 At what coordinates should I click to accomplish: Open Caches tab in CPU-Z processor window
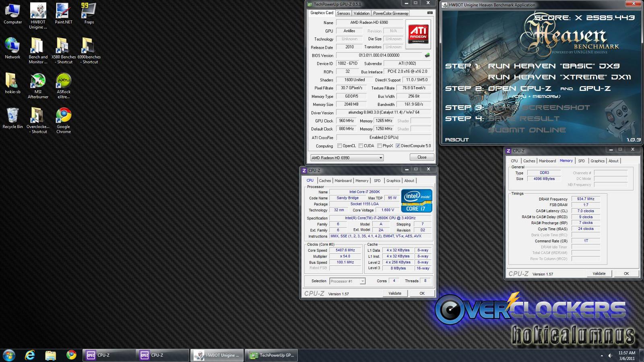(x=325, y=181)
